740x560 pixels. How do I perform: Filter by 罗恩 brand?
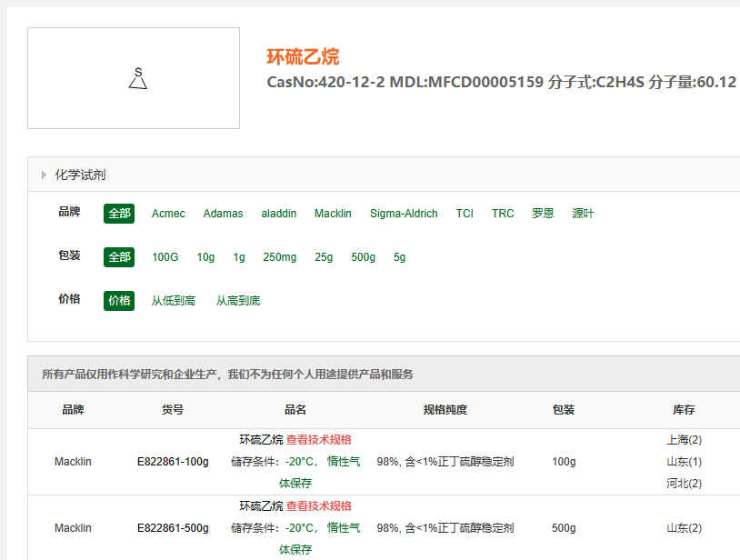tap(543, 214)
